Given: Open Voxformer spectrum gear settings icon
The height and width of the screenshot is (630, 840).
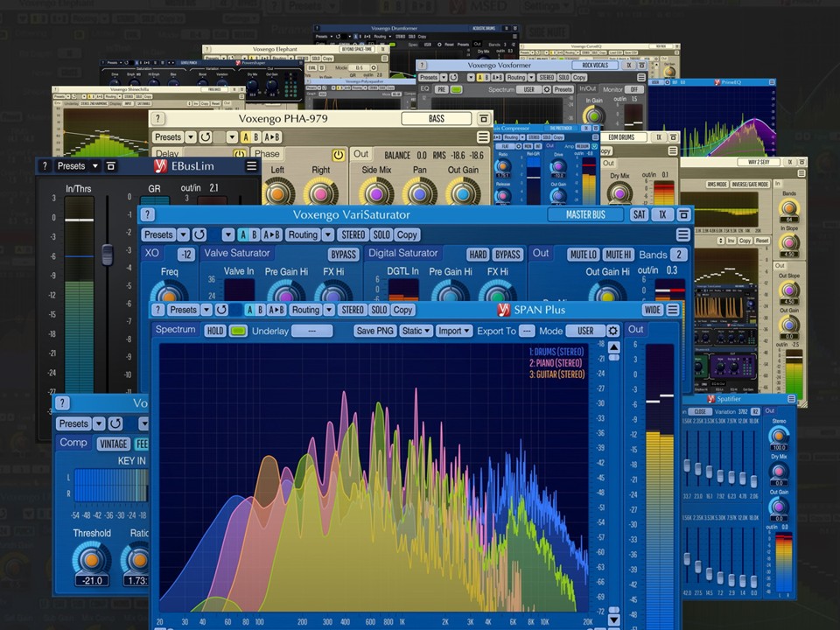Looking at the screenshot, I should pos(547,89).
